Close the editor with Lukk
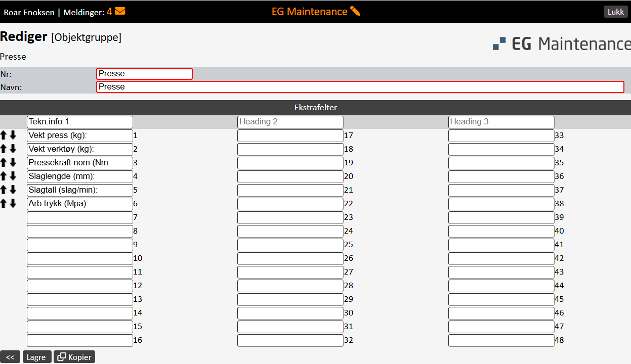Viewport: 631px width, 364px height. tap(615, 12)
